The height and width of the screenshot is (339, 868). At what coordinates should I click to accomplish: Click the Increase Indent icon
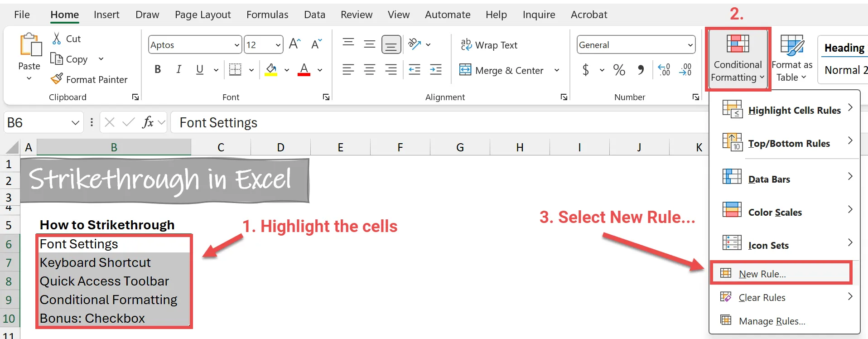pos(436,70)
